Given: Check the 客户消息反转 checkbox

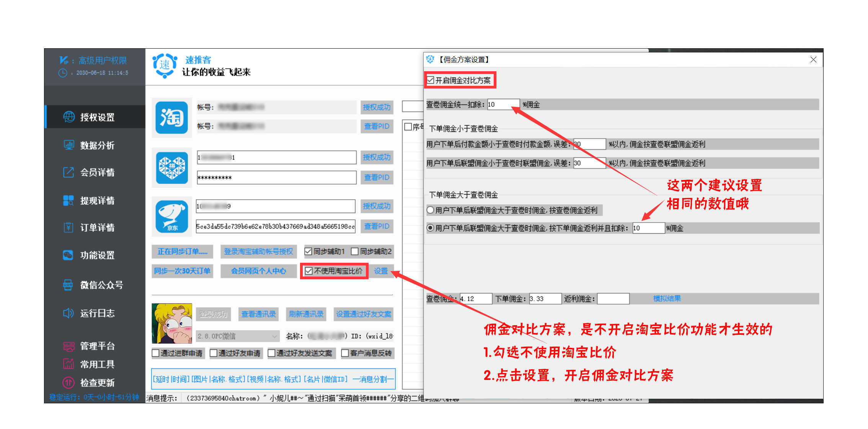Looking at the screenshot, I should (345, 353).
